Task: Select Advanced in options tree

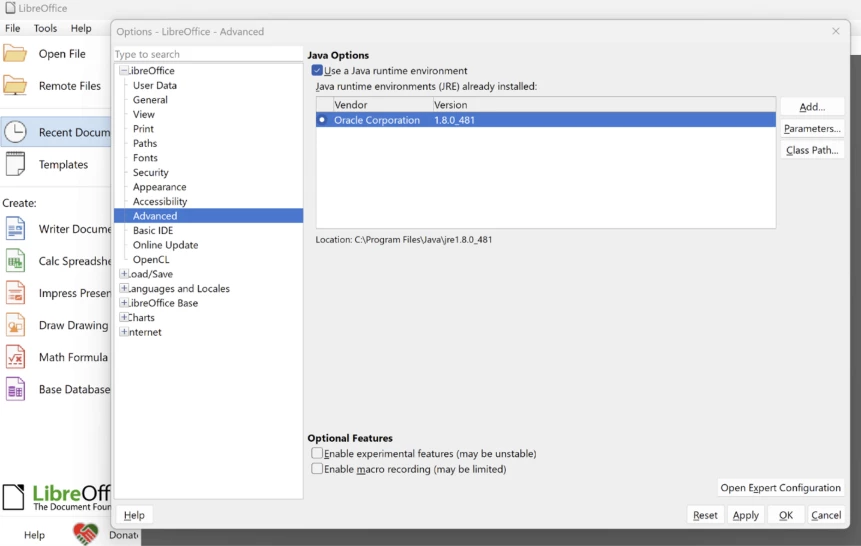Action: point(208,216)
